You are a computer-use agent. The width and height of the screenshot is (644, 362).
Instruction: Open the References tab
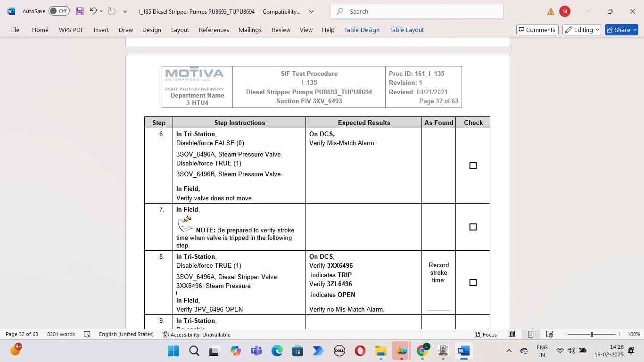tap(214, 30)
